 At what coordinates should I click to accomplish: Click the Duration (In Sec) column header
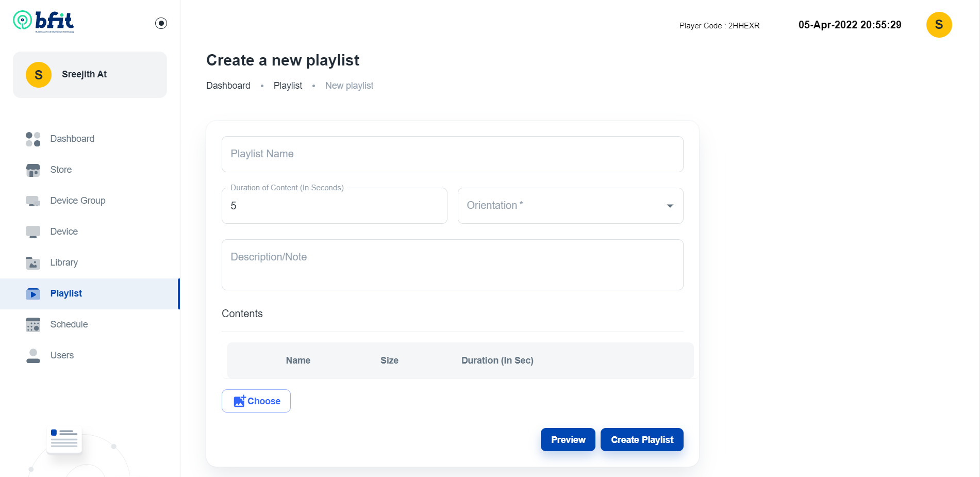(x=497, y=360)
